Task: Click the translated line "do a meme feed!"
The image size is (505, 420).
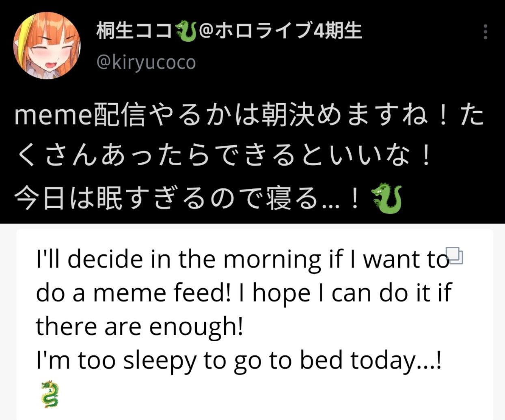Action: click(133, 293)
